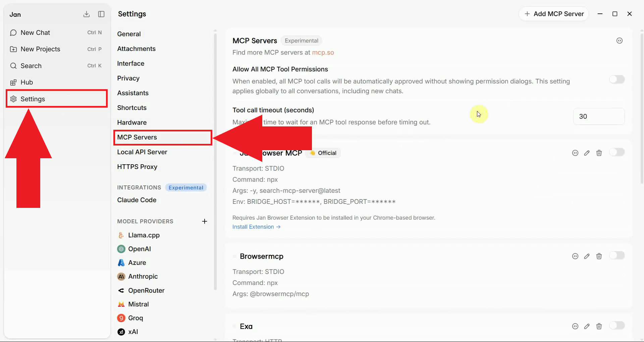644x342 pixels.
Task: Select MCP Servers in settings menu
Action: click(x=163, y=137)
